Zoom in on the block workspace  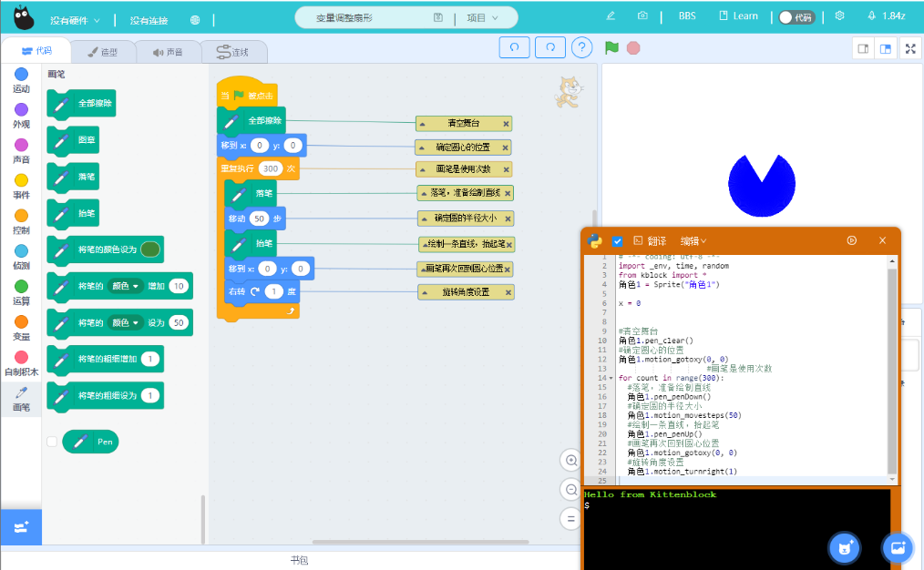coord(571,461)
